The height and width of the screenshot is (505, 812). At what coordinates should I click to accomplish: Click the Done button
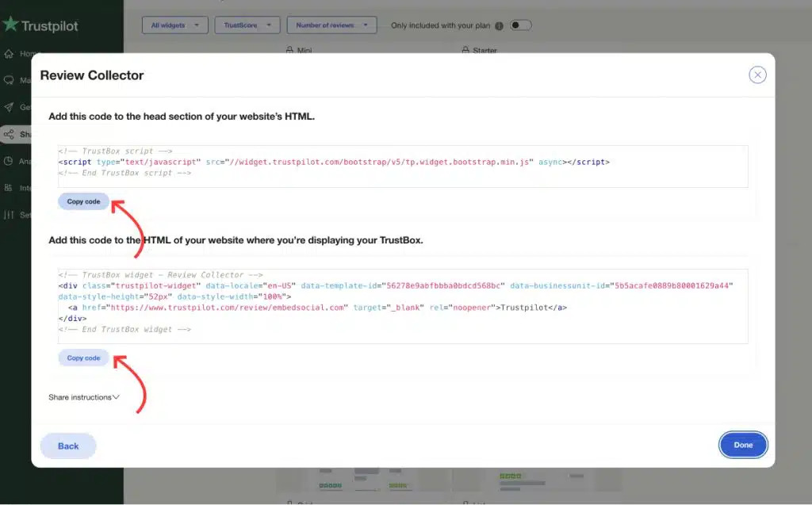point(743,445)
